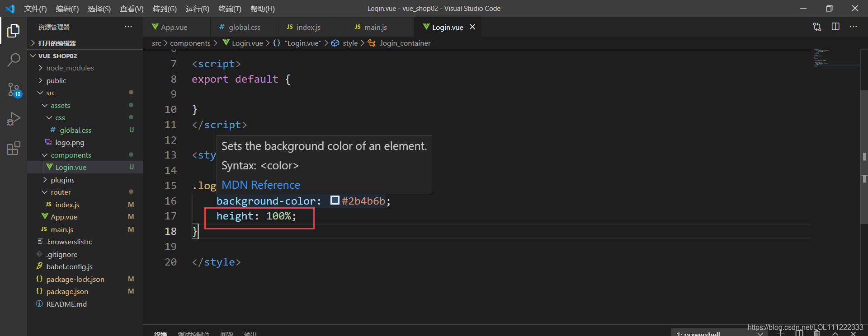Open babel.config.js in explorer
The width and height of the screenshot is (868, 336).
coord(85,266)
